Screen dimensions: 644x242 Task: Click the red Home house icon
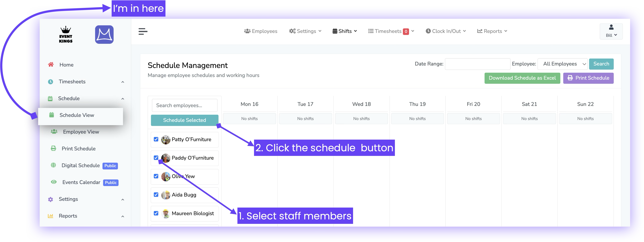coord(51,65)
